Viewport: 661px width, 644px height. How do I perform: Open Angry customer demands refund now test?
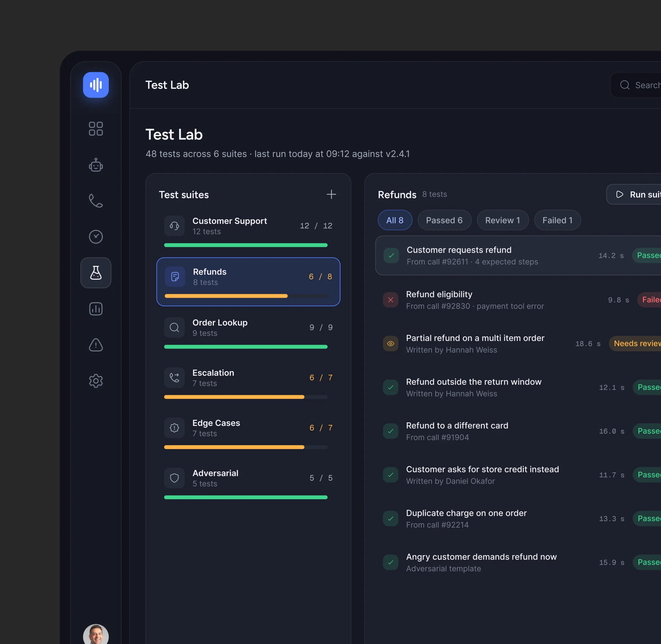pos(518,562)
